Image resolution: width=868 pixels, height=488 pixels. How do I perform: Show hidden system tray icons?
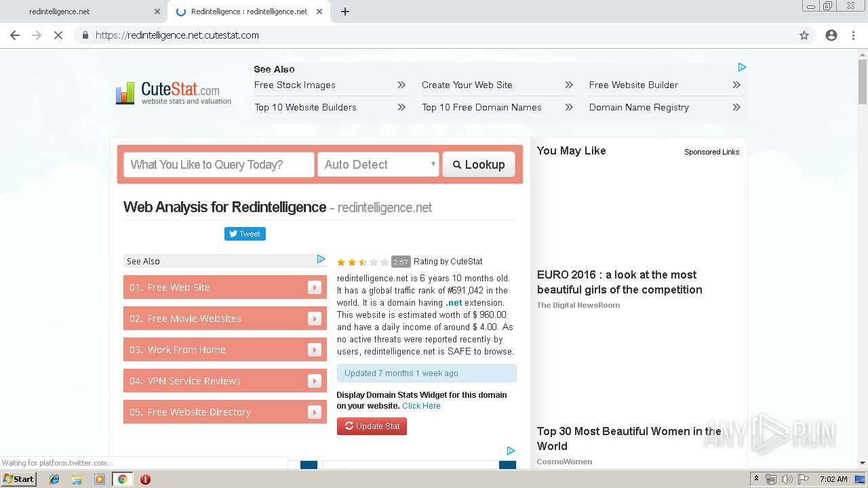tap(756, 479)
